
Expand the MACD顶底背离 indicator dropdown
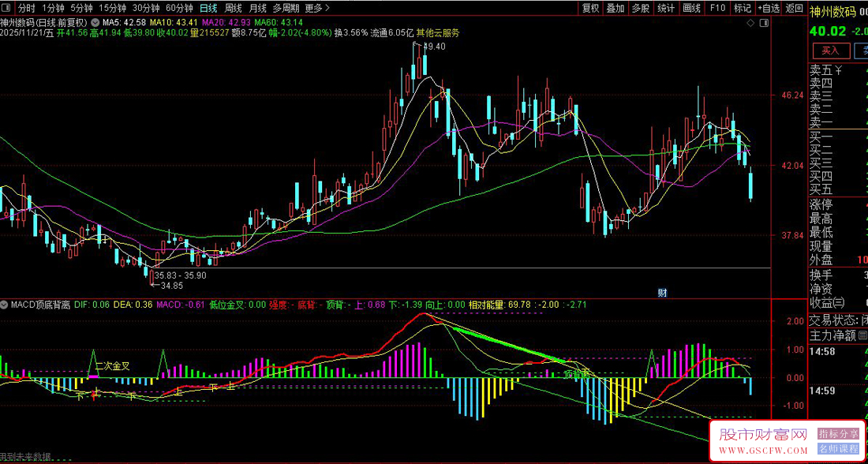coord(5,304)
